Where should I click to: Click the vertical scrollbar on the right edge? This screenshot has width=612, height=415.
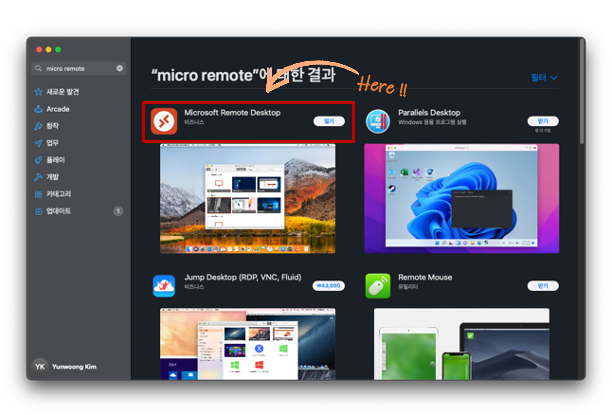(582, 92)
